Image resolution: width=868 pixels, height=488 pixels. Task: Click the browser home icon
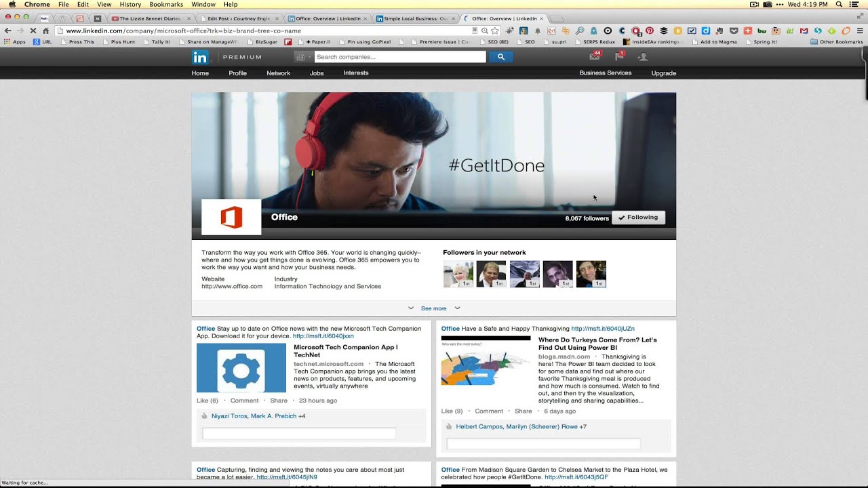(45, 30)
